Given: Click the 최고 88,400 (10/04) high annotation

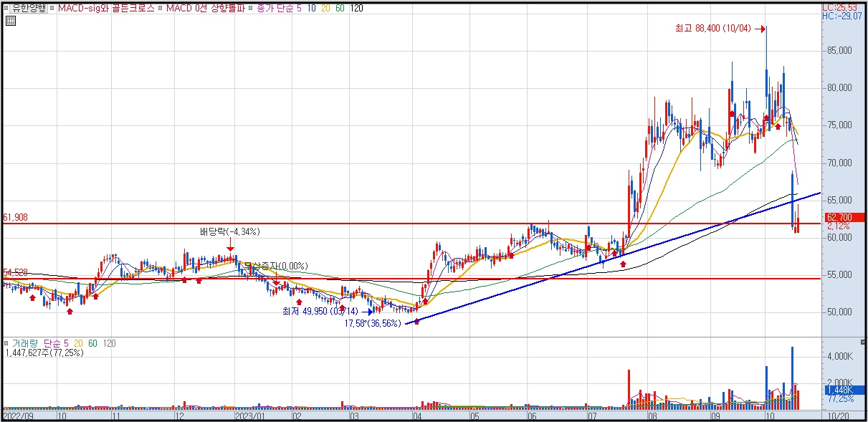Looking at the screenshot, I should [712, 29].
